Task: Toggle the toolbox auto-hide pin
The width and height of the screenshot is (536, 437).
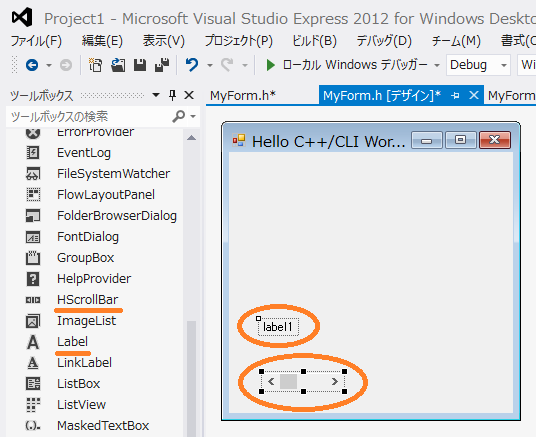Action: click(x=173, y=95)
